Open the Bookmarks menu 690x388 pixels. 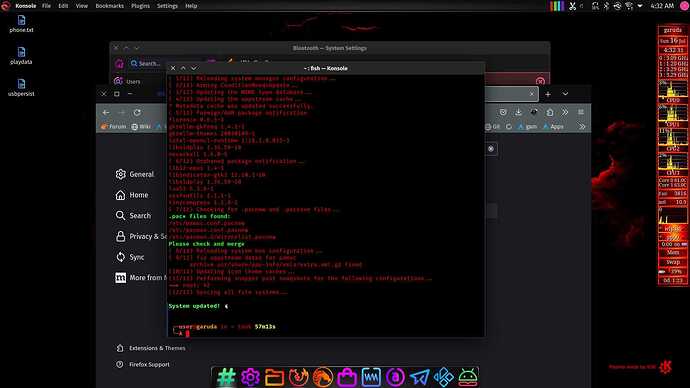(x=110, y=6)
